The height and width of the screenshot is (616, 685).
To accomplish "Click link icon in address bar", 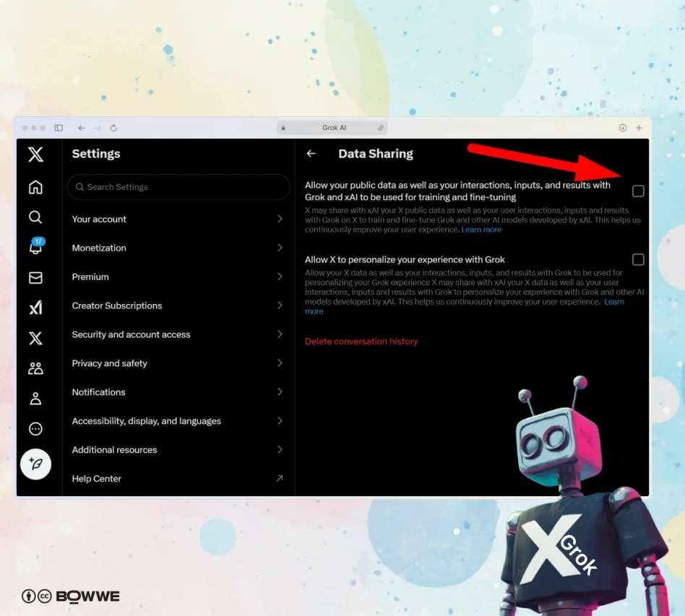I will [x=381, y=128].
